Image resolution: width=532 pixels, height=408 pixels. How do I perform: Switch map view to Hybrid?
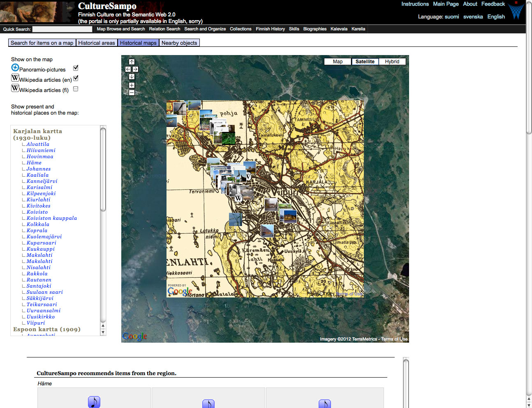[x=392, y=62]
